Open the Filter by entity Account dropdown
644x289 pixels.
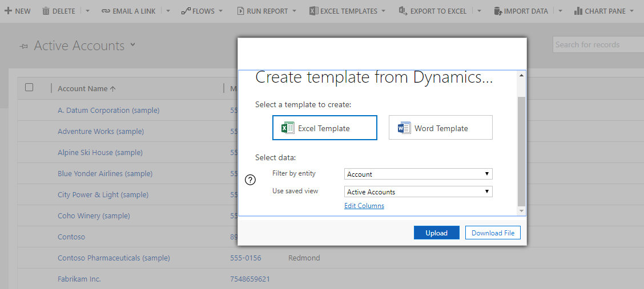pos(418,174)
